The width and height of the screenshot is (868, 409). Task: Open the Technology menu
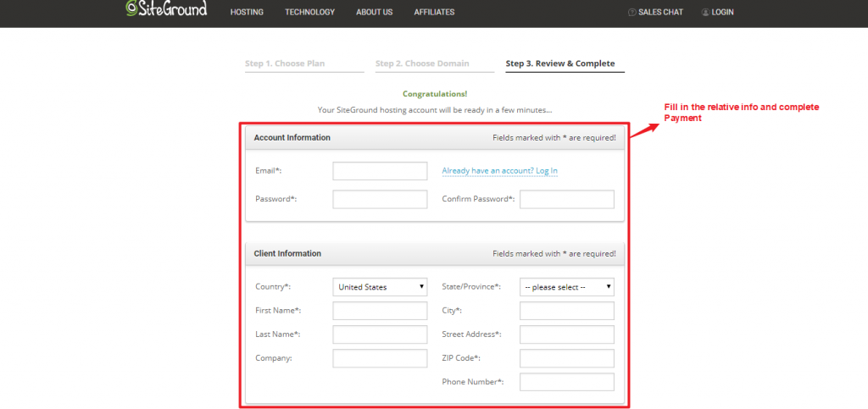309,13
